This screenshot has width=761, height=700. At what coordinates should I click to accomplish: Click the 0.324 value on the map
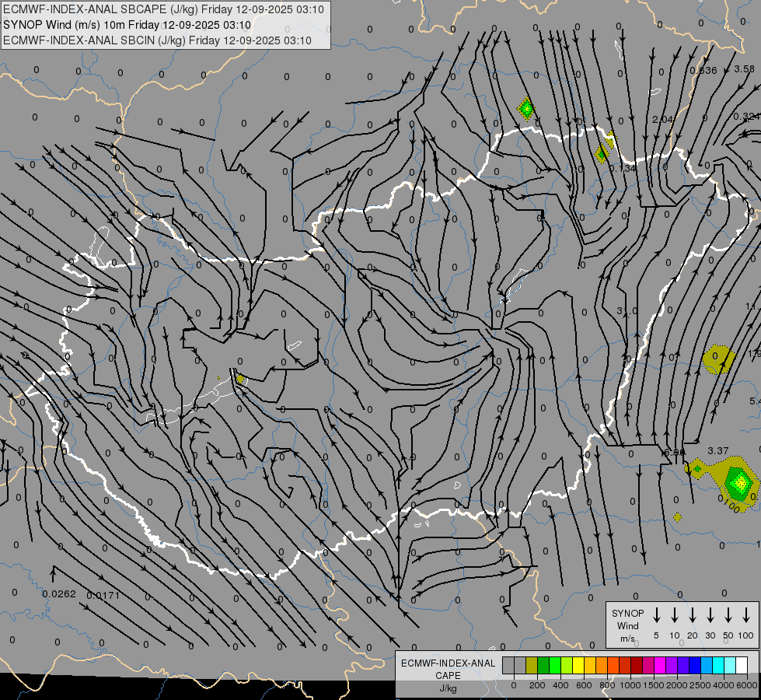pyautogui.click(x=746, y=117)
